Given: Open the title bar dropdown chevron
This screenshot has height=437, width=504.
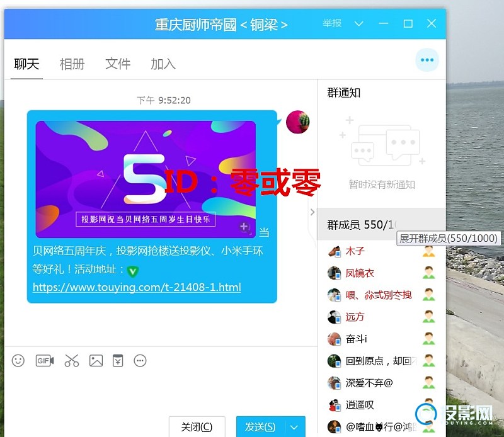Looking at the screenshot, I should (x=358, y=24).
